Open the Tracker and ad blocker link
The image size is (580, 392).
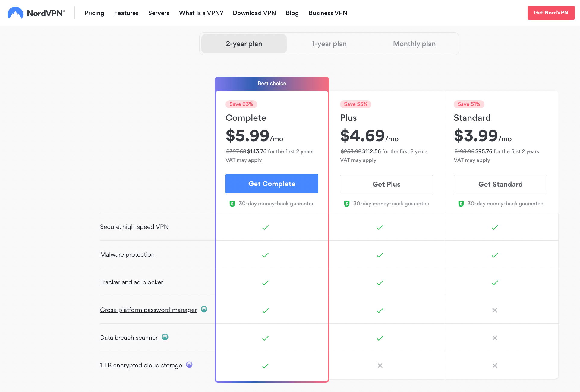pos(131,282)
